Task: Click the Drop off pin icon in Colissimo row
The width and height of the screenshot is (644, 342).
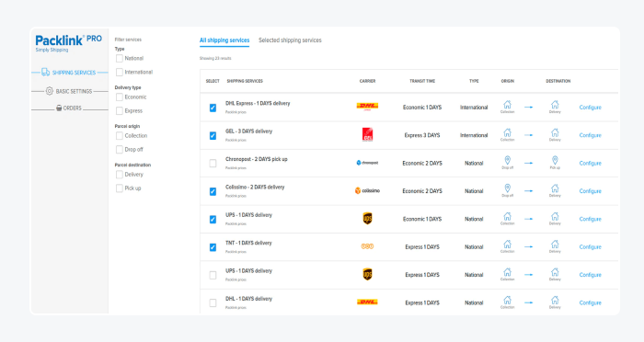Action: coord(507,188)
